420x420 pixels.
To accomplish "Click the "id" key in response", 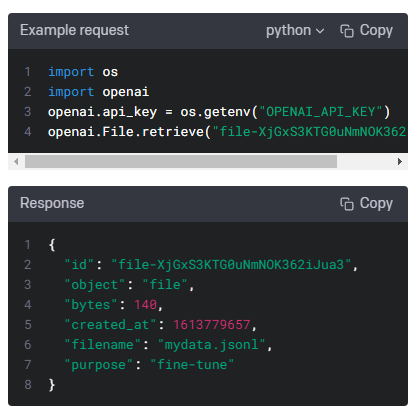I will (x=79, y=265).
